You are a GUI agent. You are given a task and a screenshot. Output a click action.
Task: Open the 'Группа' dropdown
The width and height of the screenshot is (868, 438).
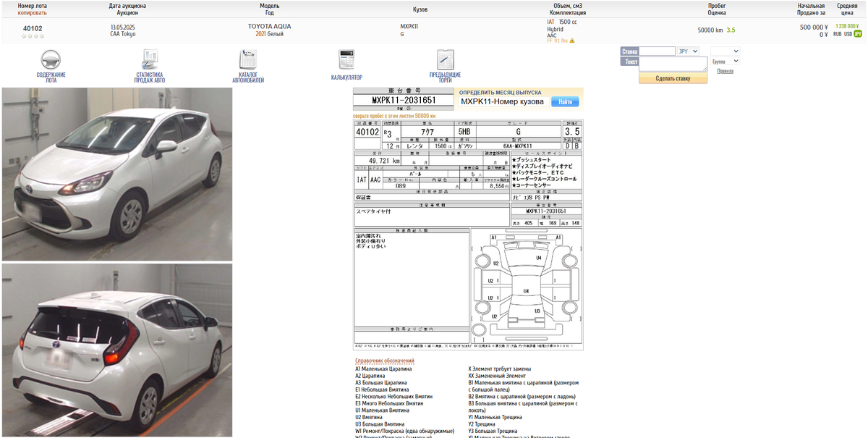tap(725, 62)
